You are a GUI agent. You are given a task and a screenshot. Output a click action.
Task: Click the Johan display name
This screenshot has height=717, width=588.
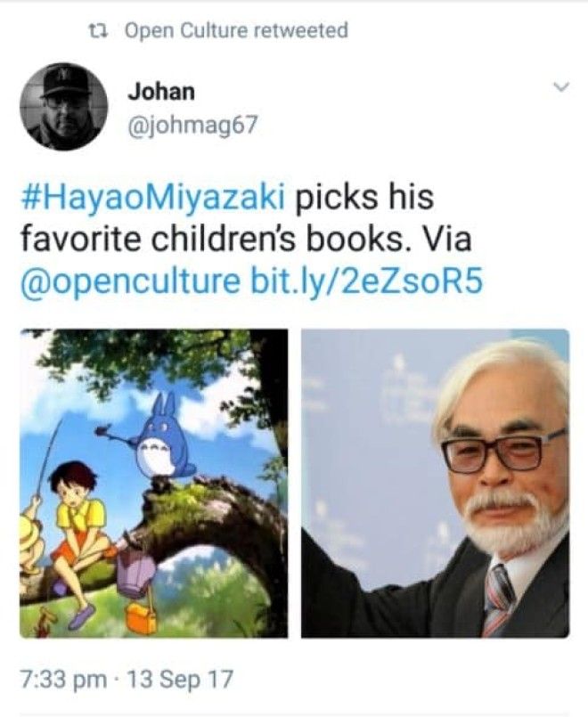click(161, 91)
